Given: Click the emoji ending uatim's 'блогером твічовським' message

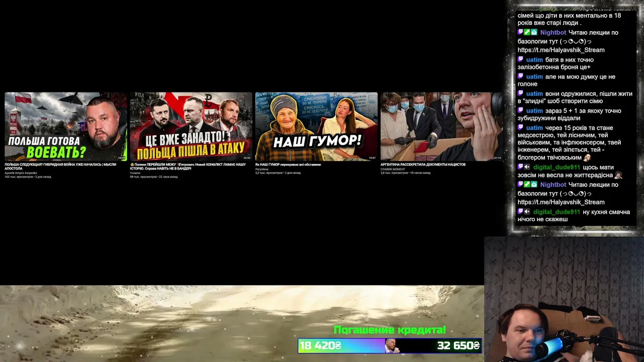Looking at the screenshot, I should coord(587,157).
